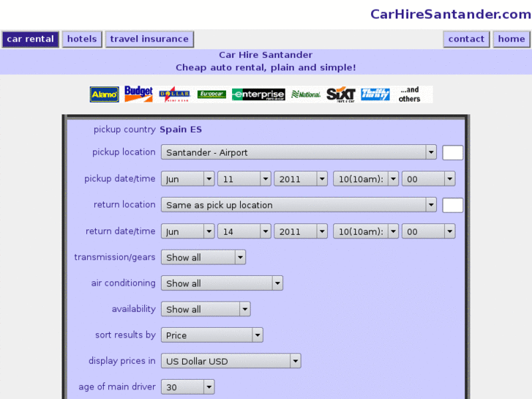The image size is (532, 399).
Task: Return to the home page
Action: pyautogui.click(x=512, y=39)
